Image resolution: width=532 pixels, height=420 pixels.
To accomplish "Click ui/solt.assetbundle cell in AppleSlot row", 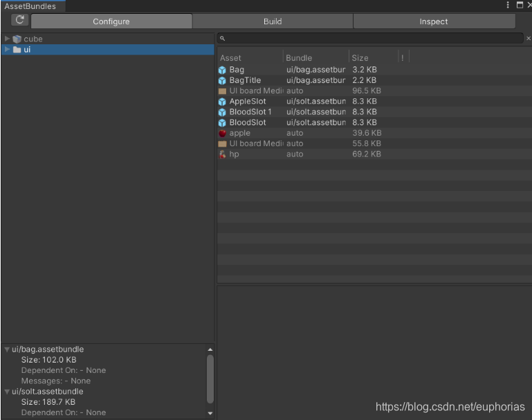I will pos(316,101).
